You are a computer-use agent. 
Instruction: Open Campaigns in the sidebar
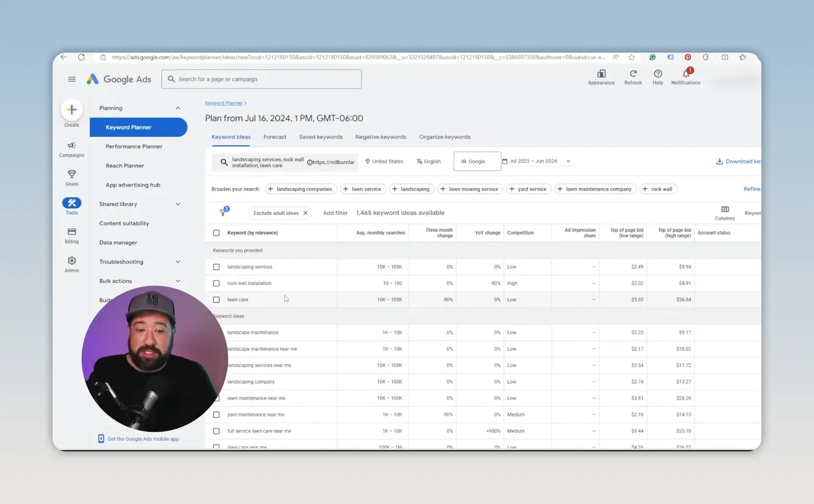point(71,150)
